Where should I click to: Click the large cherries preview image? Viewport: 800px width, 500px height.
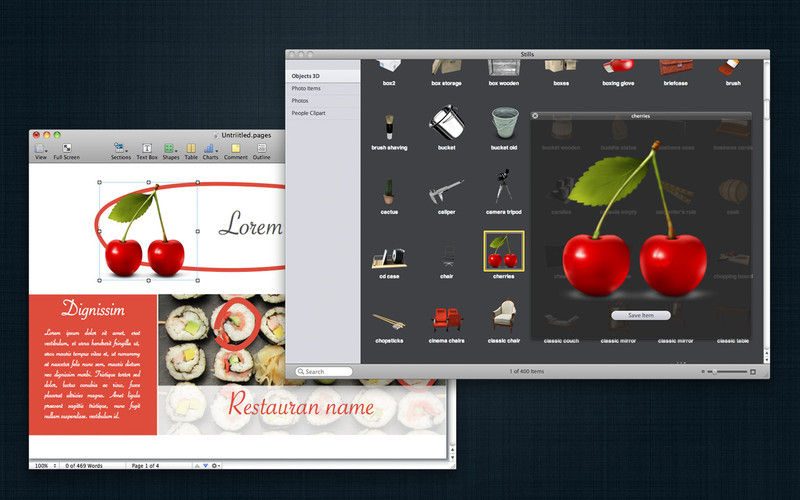point(635,219)
